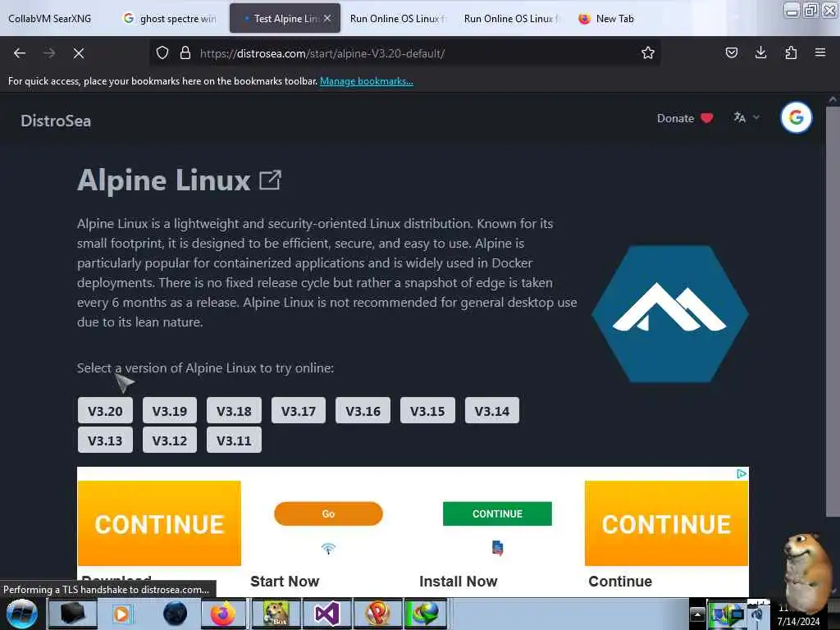The image size is (840, 630).
Task: Click the Donate heart link
Action: tap(684, 118)
